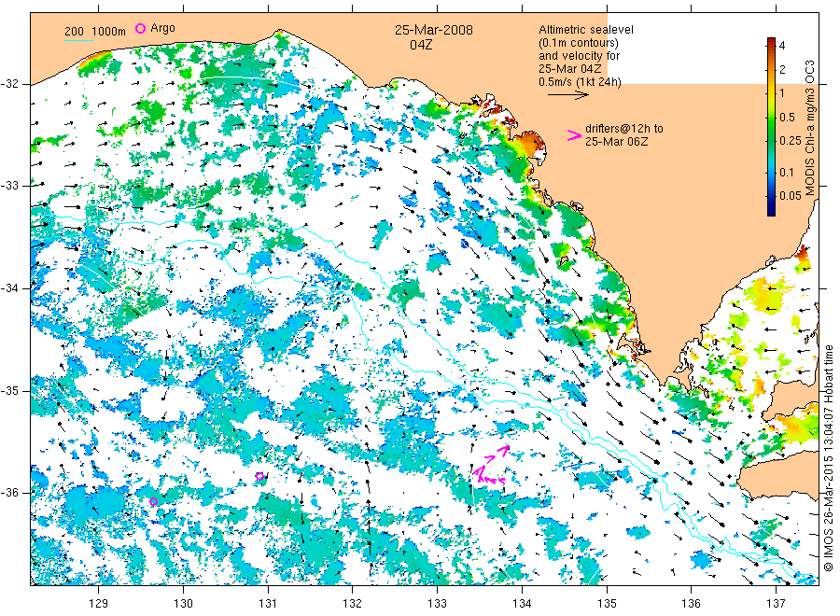Click the "25-Mar-2008" date title
Screen dimensions: 840x616
point(434,30)
